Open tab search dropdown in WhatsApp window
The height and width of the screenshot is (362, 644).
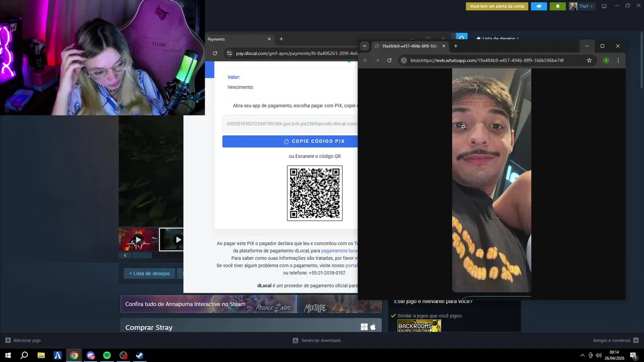point(365,46)
